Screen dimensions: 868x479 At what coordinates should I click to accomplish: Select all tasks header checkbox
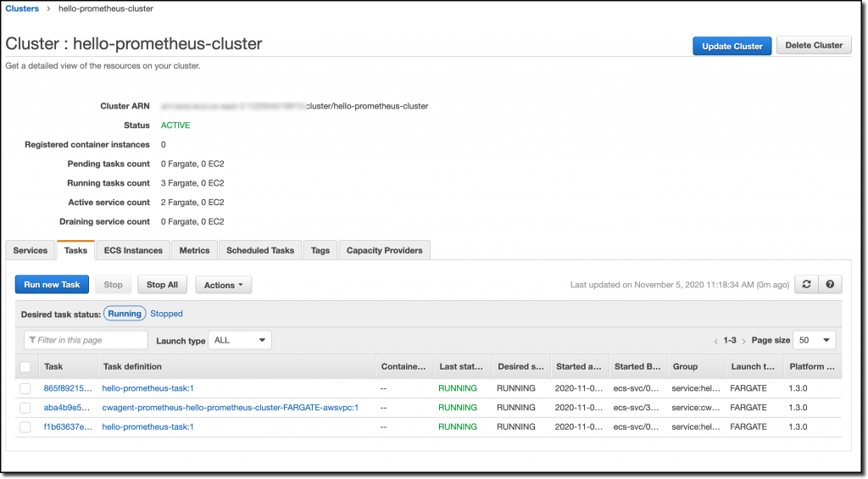25,367
